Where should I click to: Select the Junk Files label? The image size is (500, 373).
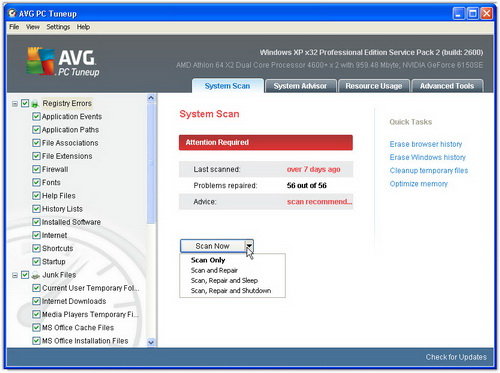click(59, 275)
